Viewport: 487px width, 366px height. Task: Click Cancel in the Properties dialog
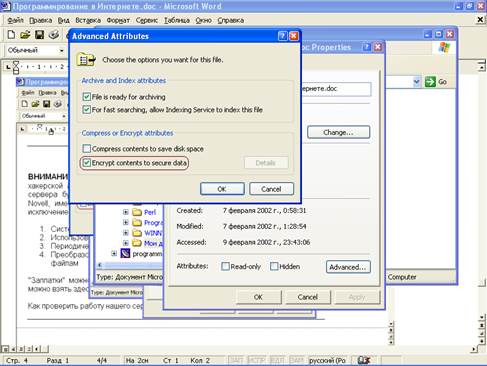click(308, 297)
